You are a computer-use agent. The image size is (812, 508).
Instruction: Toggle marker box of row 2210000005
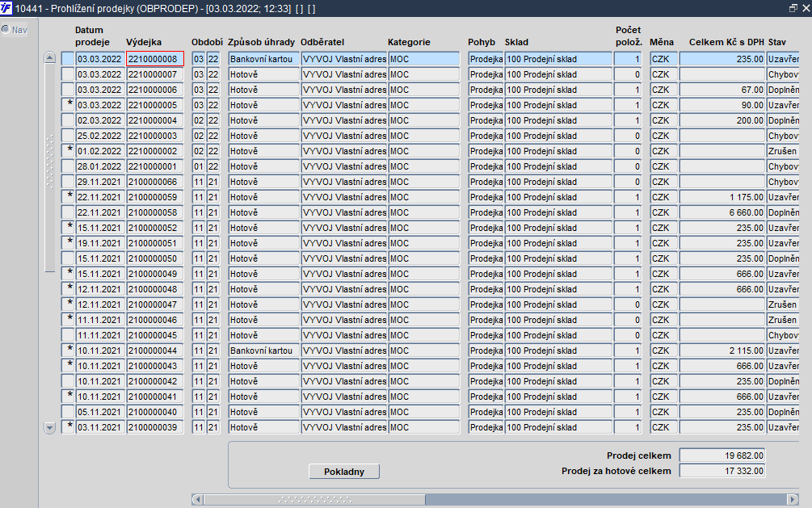pyautogui.click(x=68, y=105)
